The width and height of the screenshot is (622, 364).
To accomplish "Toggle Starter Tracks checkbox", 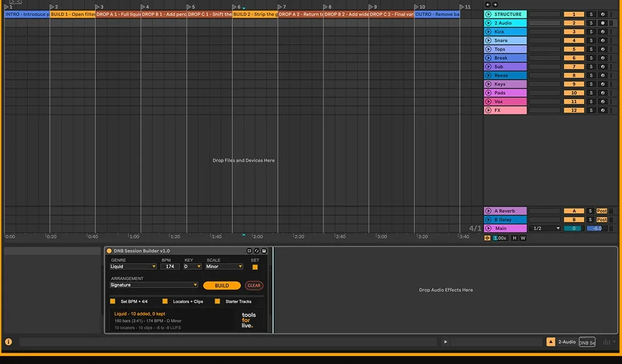I will coord(217,301).
